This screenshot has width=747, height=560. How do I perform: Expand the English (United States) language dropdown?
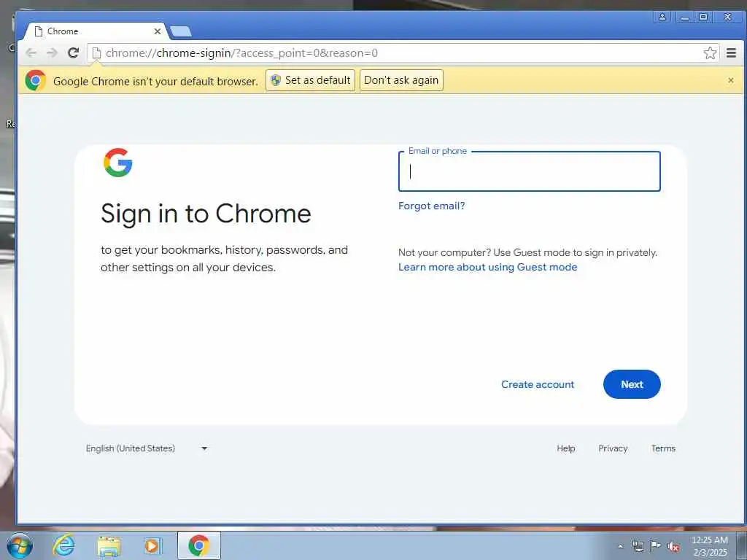pos(147,448)
